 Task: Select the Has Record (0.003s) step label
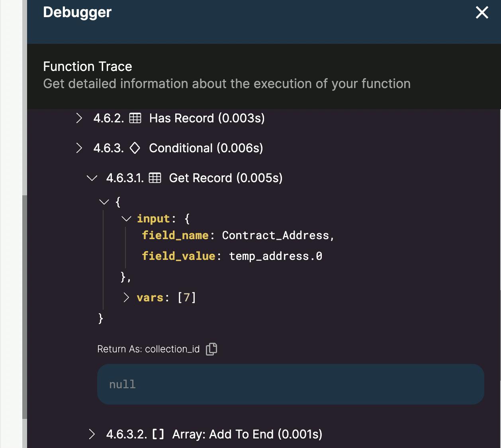pyautogui.click(x=207, y=118)
